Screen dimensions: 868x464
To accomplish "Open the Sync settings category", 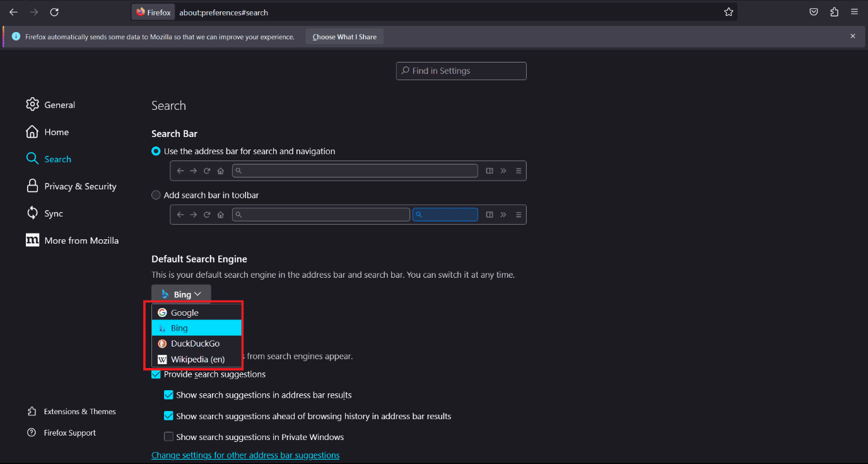I will coord(45,213).
